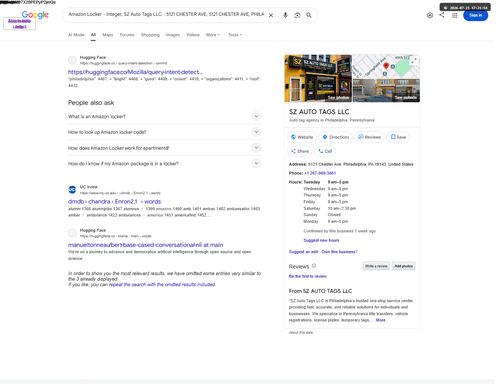Click the phone number +1 267-969-3861
This screenshot has width=500, height=384.
click(320, 173)
